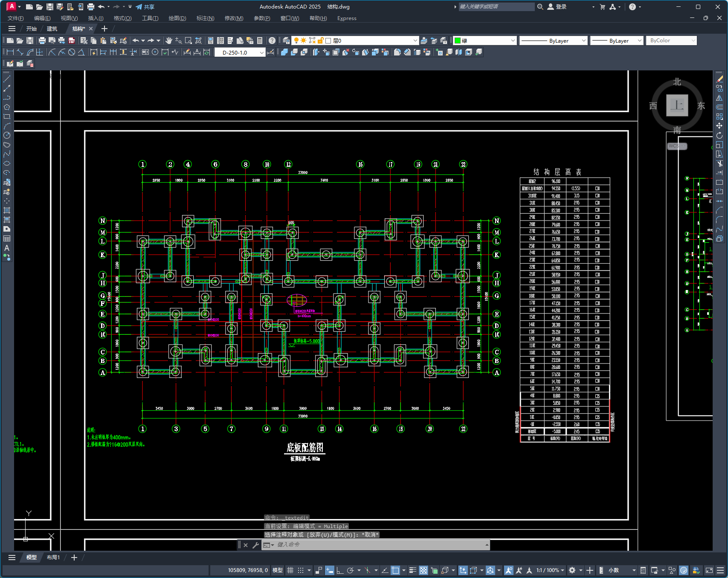Select the Polygon tool in draw toolbar
The image size is (728, 578).
pos(7,107)
